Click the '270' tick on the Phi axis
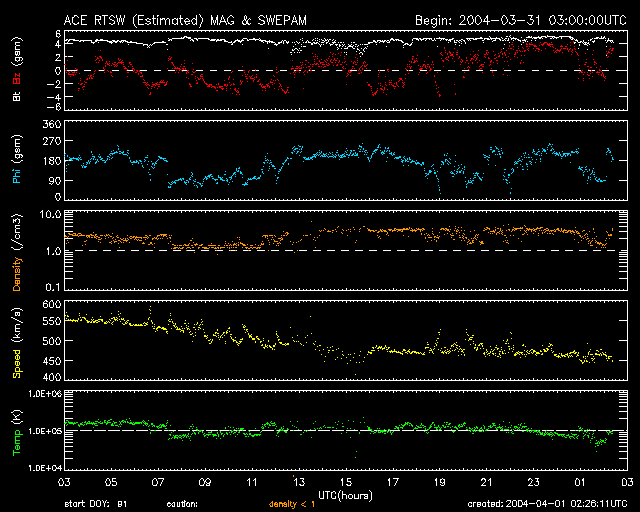This screenshot has height=512, width=640. click(52, 141)
